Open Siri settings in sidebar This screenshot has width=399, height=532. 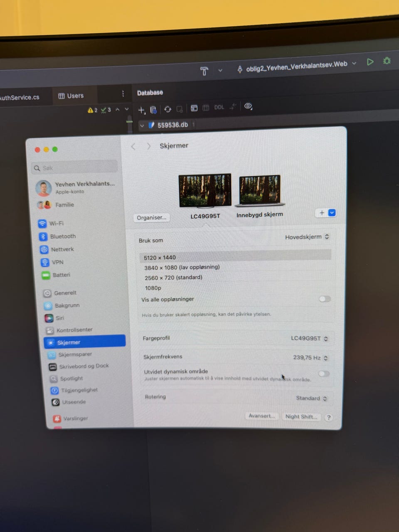coord(54,318)
